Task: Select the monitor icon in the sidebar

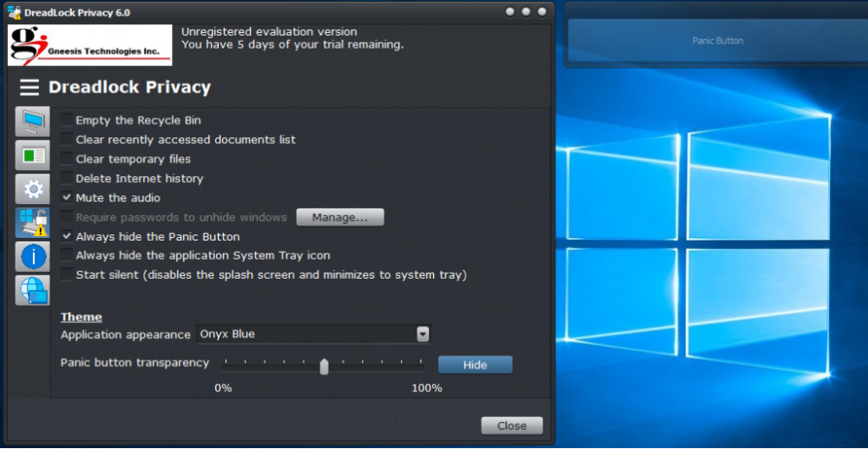Action: [x=33, y=122]
